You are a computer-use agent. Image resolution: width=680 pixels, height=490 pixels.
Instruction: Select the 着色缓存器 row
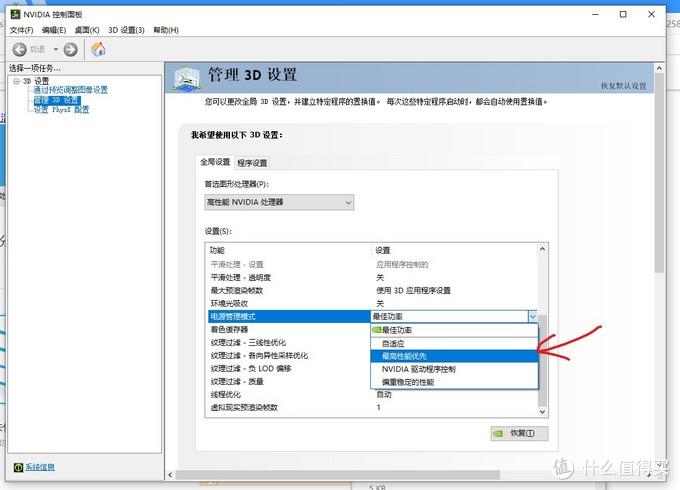288,330
